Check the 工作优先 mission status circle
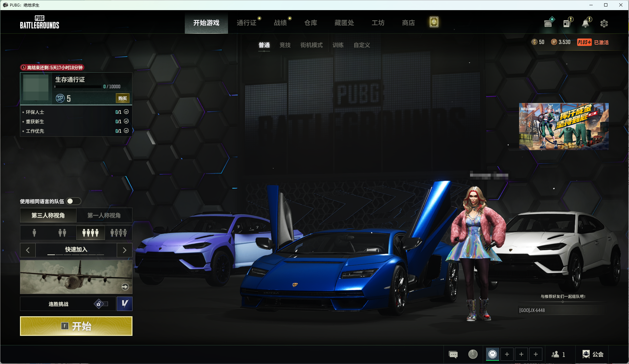This screenshot has height=364, width=629. (x=126, y=131)
